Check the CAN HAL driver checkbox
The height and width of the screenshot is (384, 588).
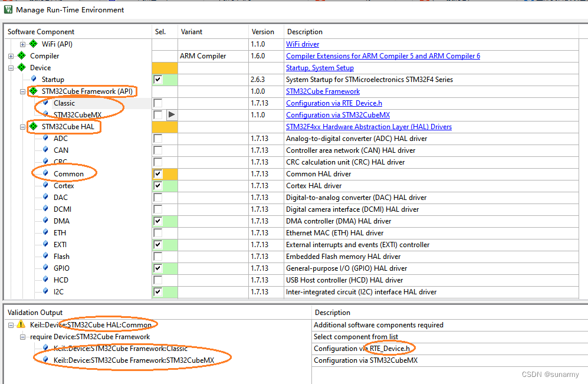(158, 150)
